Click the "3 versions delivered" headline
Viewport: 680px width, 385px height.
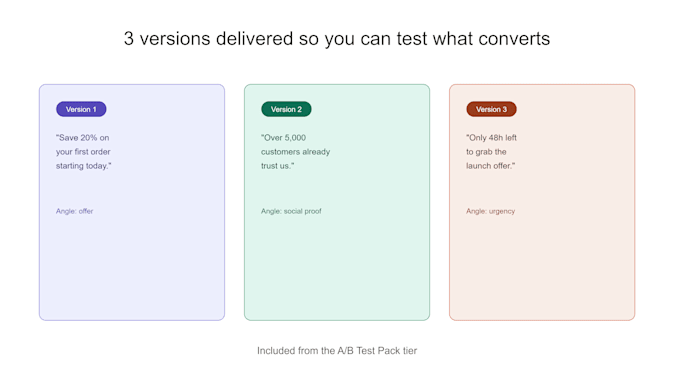tap(337, 39)
